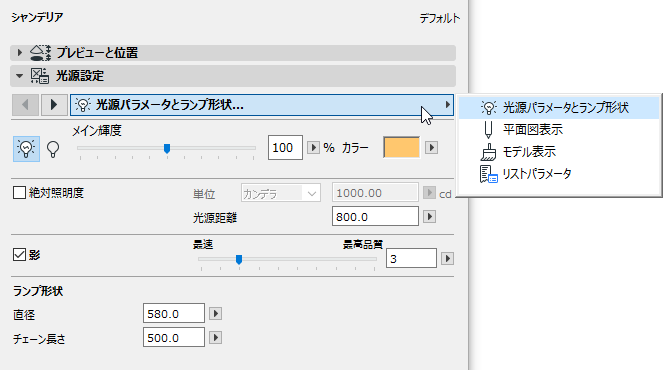Viewport: 663px width, 370px height.
Task: Select 平面図表示 menu entry
Action: pyautogui.click(x=559, y=129)
